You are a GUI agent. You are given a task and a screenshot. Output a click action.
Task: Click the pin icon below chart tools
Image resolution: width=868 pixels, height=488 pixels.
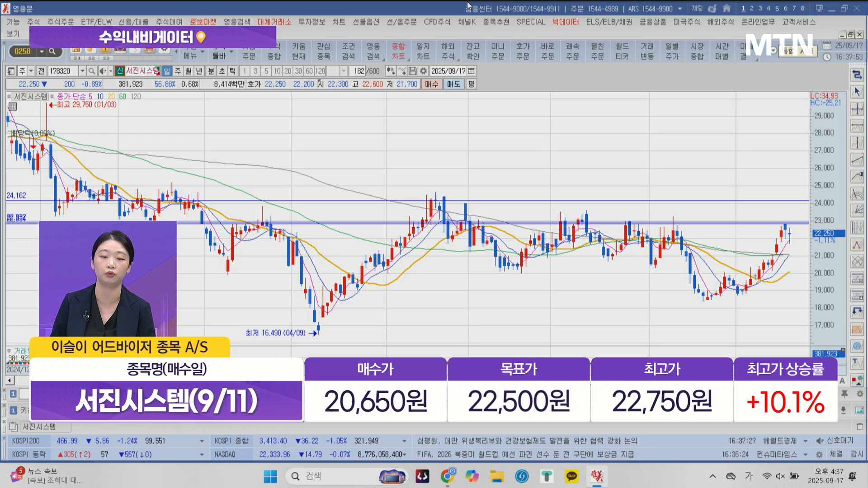(x=844, y=394)
